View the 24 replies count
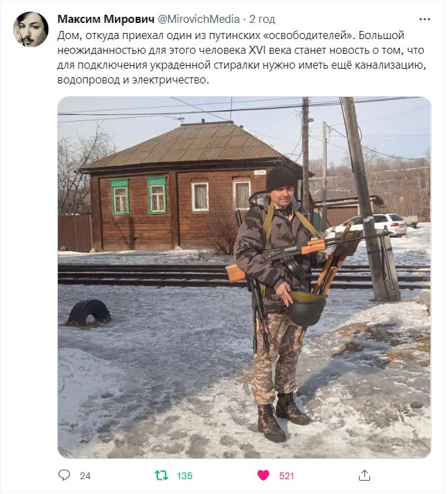This screenshot has width=448, height=494. (85, 476)
